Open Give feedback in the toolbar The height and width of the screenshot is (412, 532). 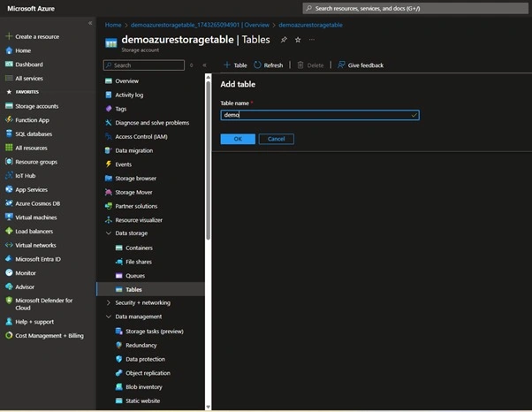pos(361,65)
